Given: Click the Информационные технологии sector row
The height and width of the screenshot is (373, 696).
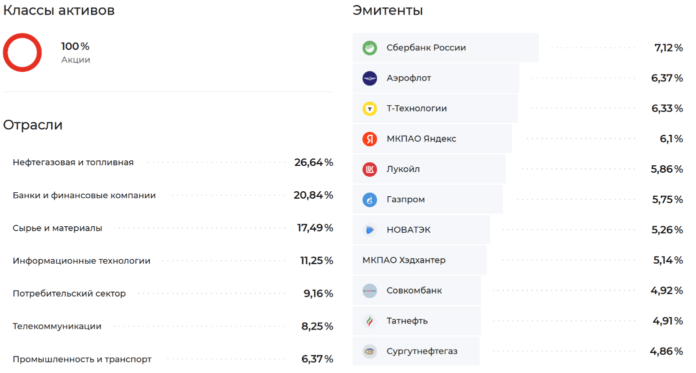Looking at the screenshot, I should pos(173,261).
